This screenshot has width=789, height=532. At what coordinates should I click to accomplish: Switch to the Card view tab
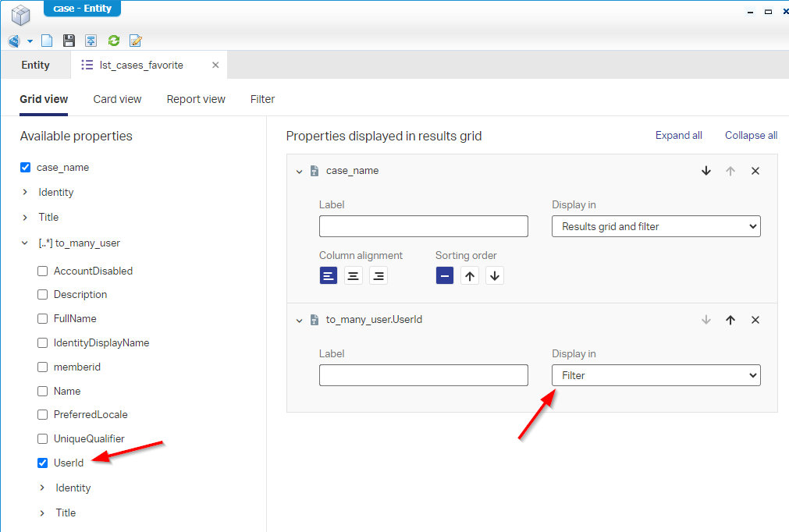[x=117, y=99]
